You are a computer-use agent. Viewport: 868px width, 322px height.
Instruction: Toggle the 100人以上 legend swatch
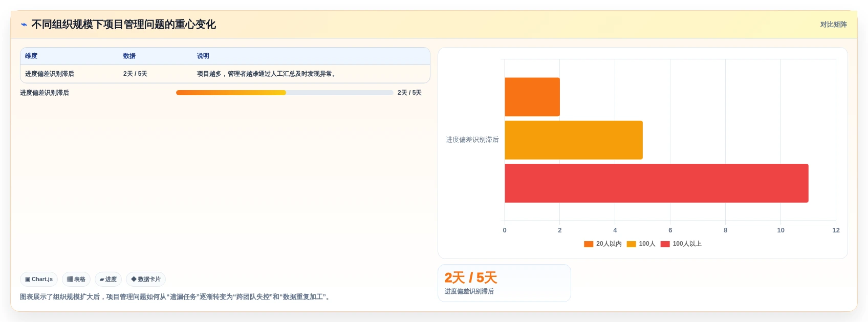665,244
